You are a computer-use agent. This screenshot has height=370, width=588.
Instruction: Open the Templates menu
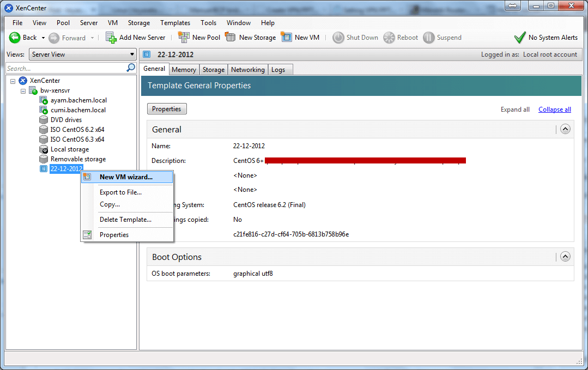(175, 23)
